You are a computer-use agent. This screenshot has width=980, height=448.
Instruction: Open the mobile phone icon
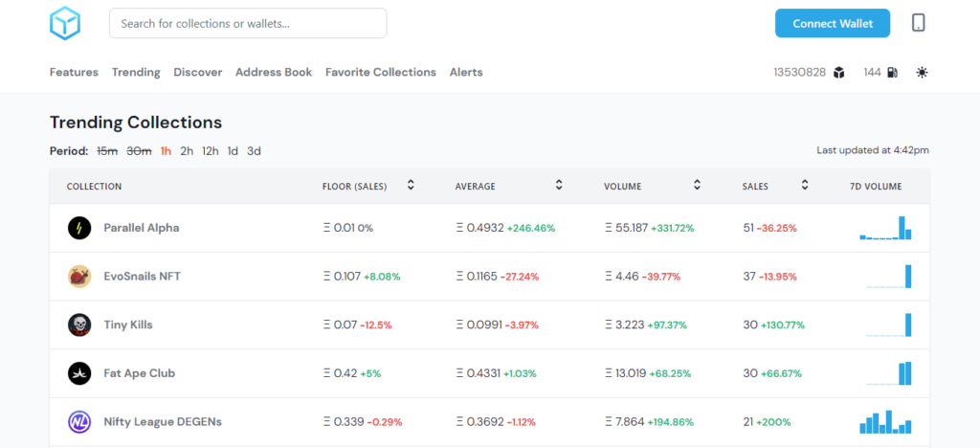pos(918,23)
